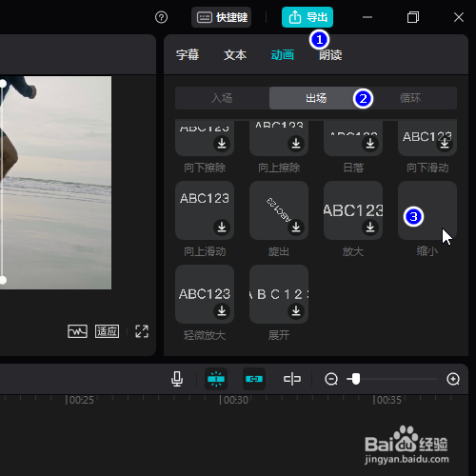Toggle the linkage chain icon
The height and width of the screenshot is (476, 476).
(x=254, y=379)
